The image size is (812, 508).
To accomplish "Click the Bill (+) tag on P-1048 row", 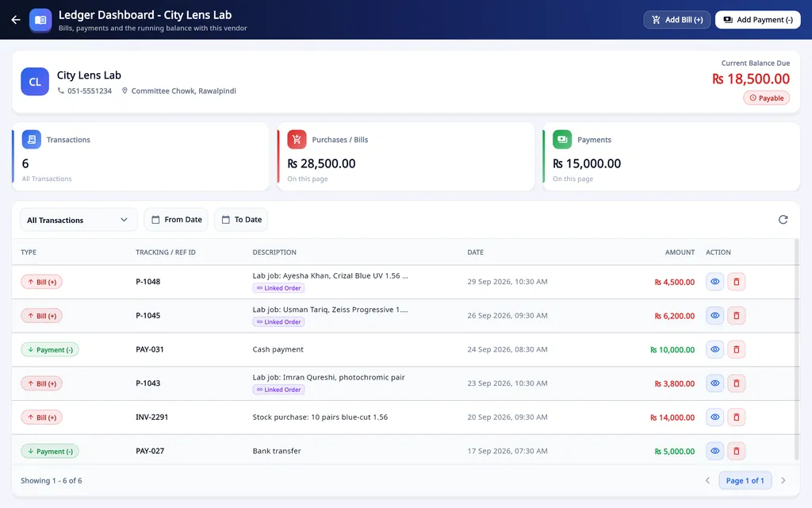I will [41, 282].
